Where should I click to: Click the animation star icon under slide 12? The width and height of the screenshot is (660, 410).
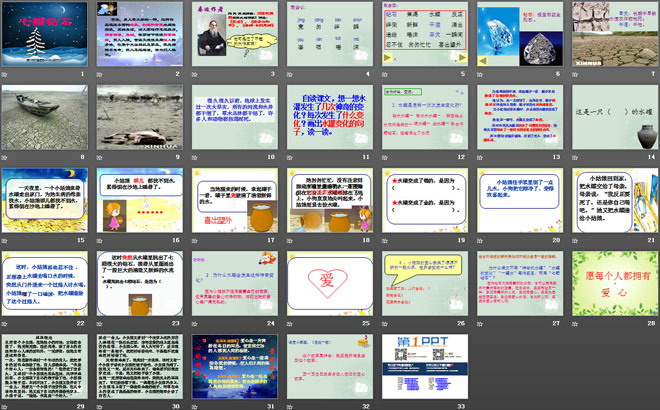pyautogui.click(x=385, y=157)
